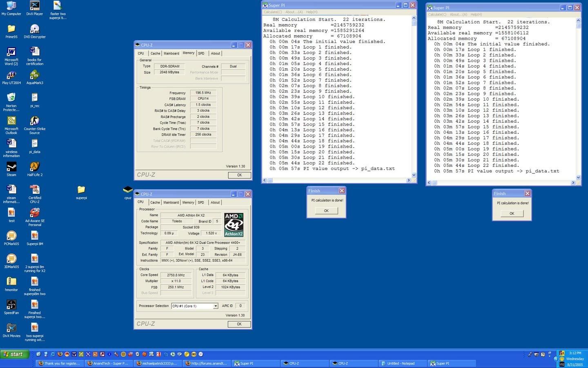The width and height of the screenshot is (588, 368).
Task: Launch Ad-Aware SE Personal icon
Action: tap(35, 217)
